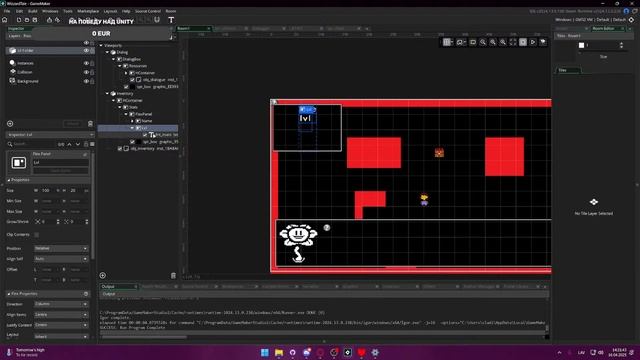Lock the Instances layer
640x360 pixels.
pyautogui.click(x=92, y=63)
